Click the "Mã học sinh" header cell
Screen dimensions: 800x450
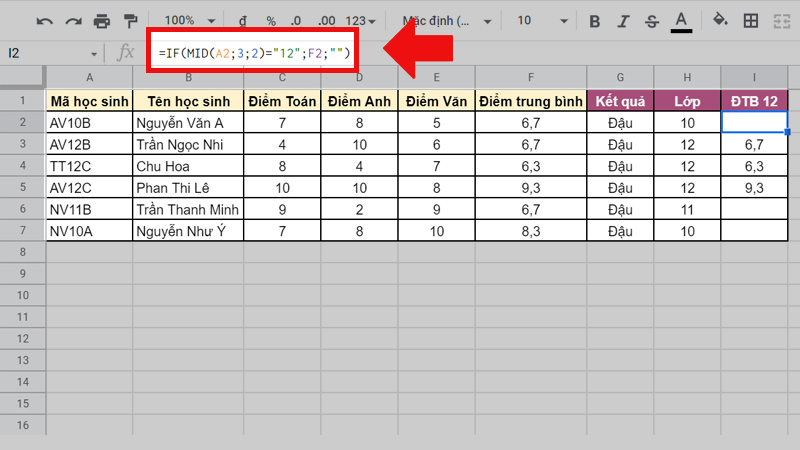coord(89,101)
